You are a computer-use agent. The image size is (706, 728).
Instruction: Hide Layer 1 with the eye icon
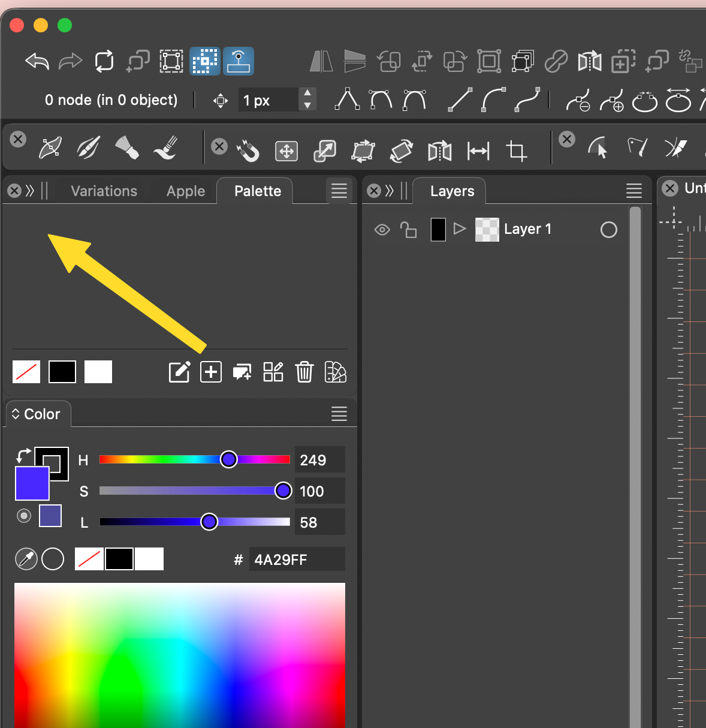382,230
